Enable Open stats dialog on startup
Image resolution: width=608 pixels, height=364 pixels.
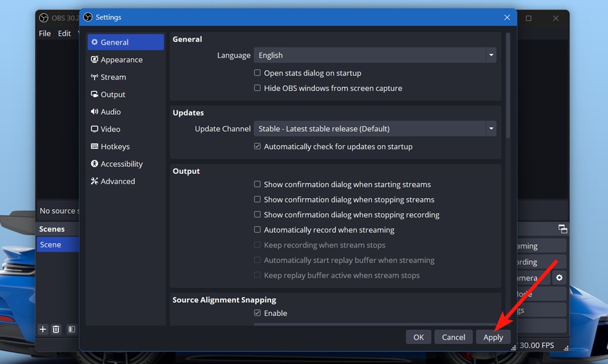(257, 72)
